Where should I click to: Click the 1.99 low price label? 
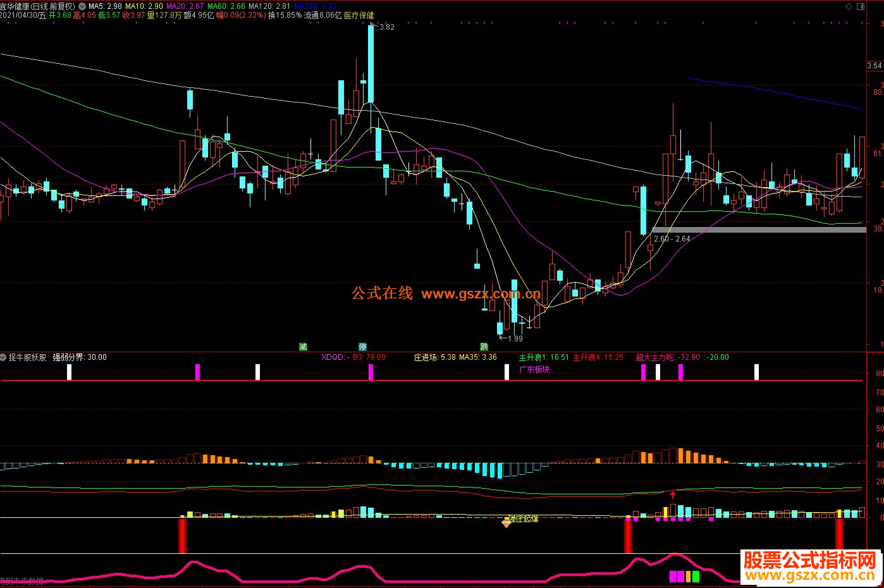coord(515,339)
